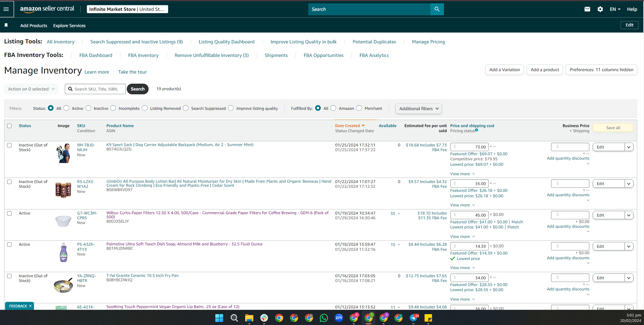The image size is (644, 325).
Task: Open the Take the tour link
Action: (x=132, y=72)
